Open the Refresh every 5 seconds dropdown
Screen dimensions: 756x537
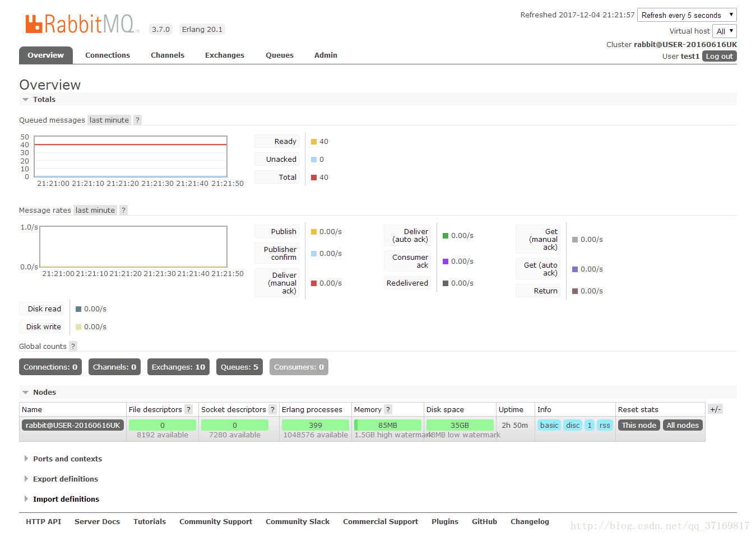pyautogui.click(x=687, y=15)
